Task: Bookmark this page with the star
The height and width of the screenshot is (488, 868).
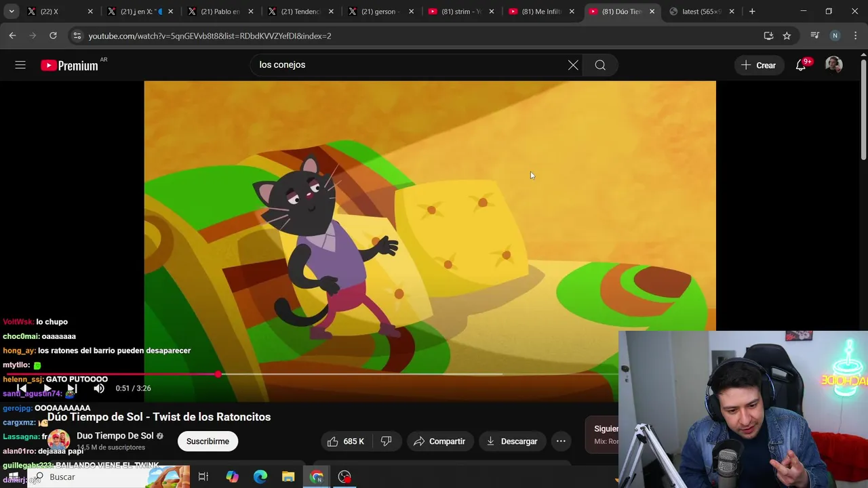Action: pos(787,36)
